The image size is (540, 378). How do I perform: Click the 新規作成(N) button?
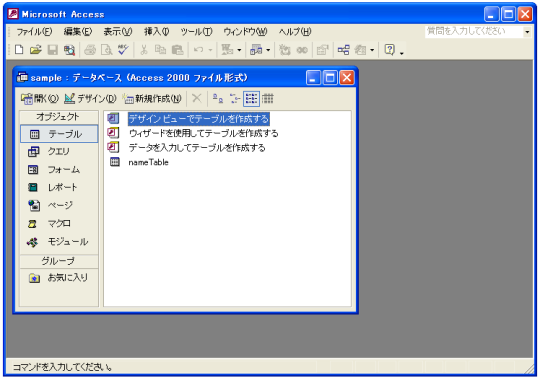click(153, 99)
